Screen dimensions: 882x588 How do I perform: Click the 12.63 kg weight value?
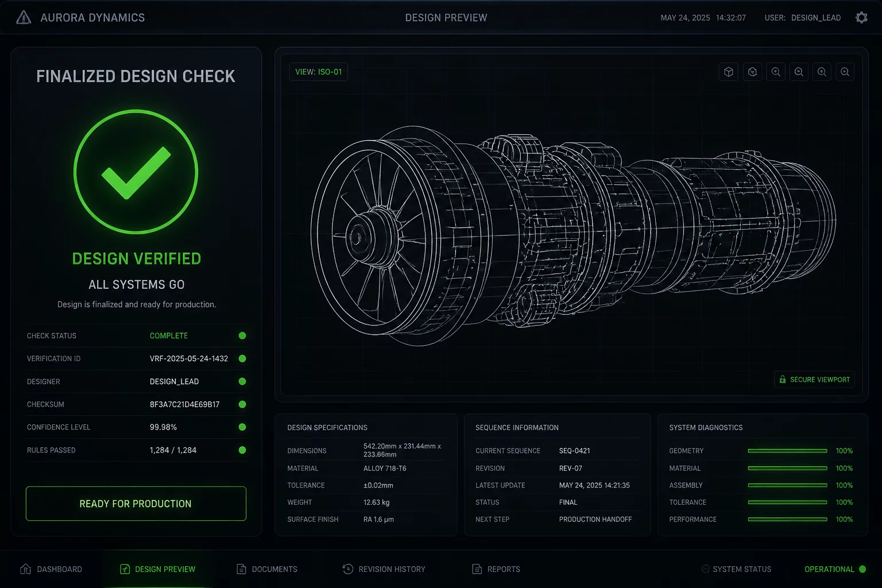pyautogui.click(x=377, y=502)
